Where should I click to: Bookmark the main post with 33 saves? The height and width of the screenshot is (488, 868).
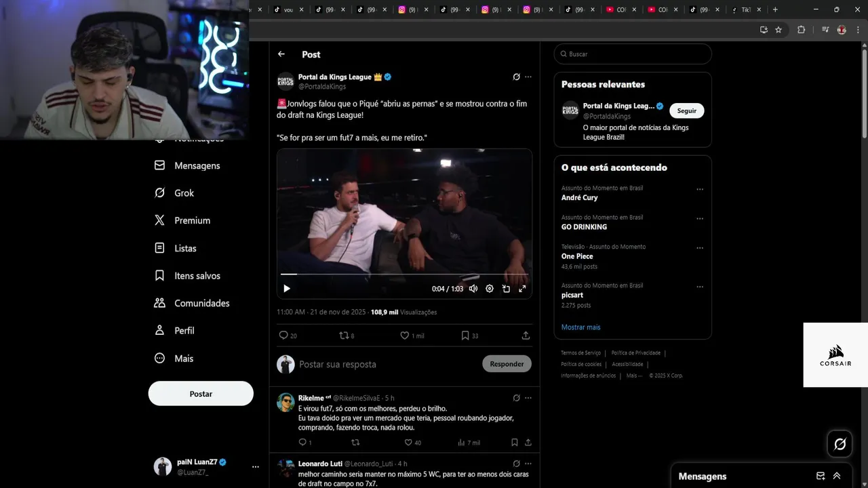469,335
